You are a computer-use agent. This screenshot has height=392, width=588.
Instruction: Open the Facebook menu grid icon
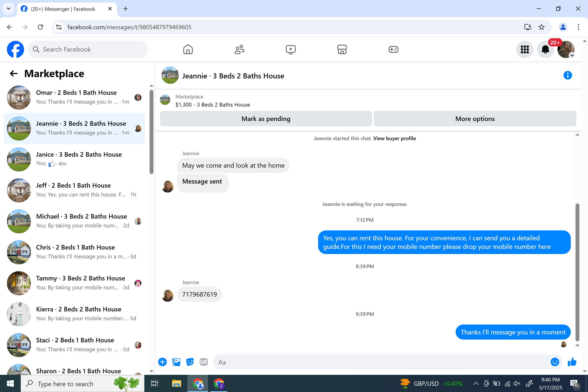[x=525, y=49]
